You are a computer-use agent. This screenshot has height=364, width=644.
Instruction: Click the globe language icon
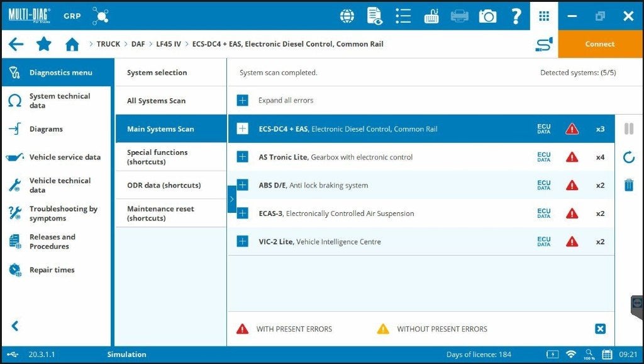[x=347, y=16]
